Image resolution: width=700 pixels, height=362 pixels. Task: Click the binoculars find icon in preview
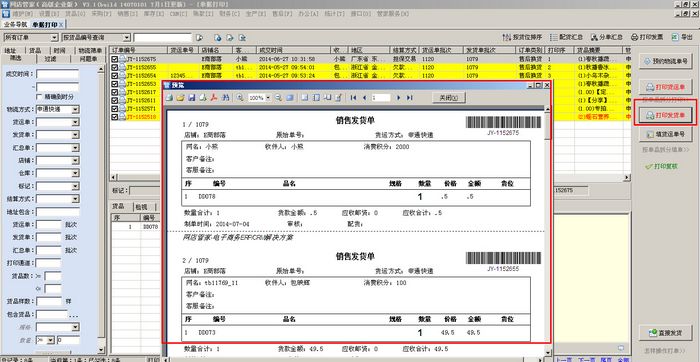pos(225,97)
